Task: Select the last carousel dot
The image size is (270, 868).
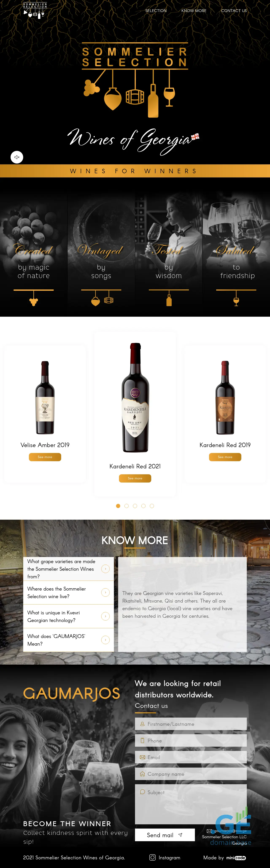Action: (x=152, y=506)
